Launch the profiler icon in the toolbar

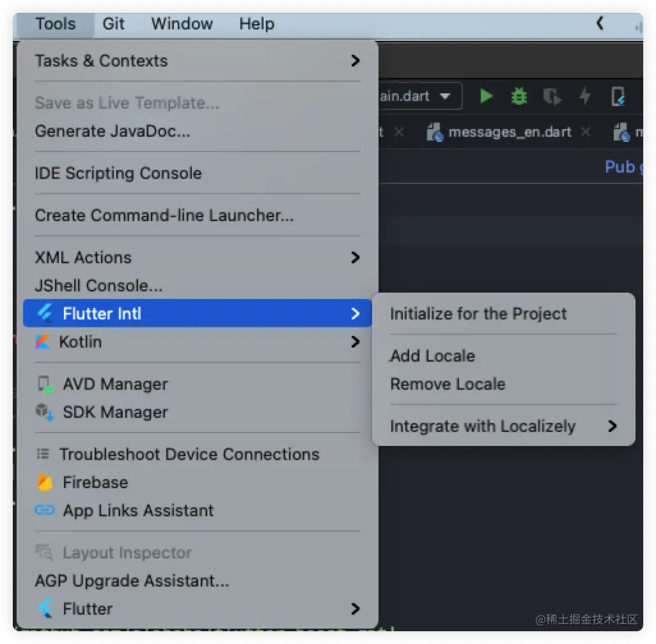552,96
